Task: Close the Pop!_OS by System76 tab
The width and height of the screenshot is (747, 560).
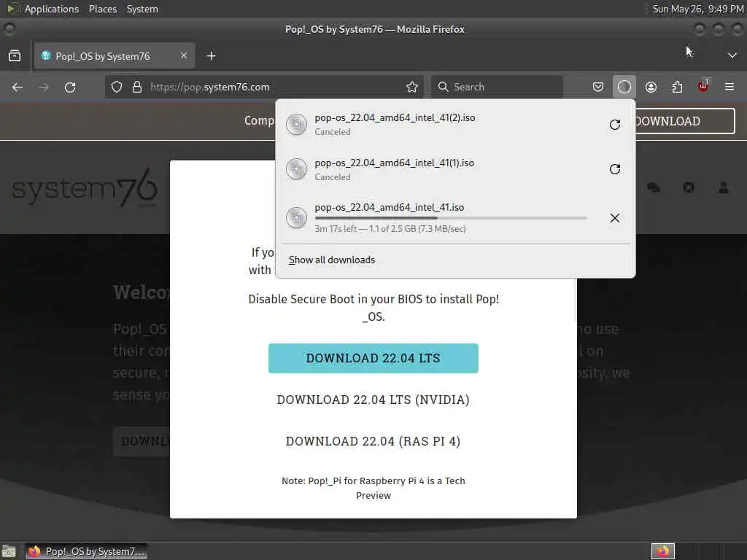Action: [x=184, y=55]
